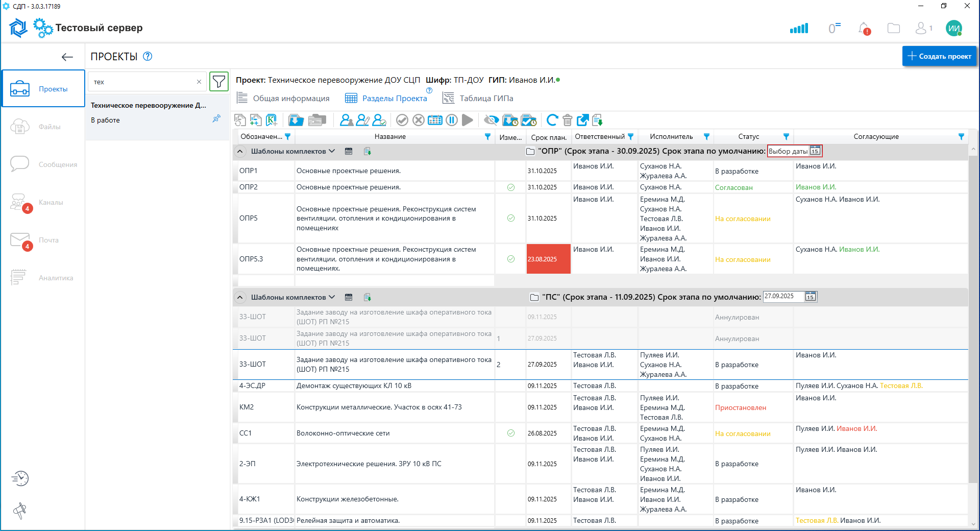Toggle the project list filter funnel button

[x=219, y=82]
